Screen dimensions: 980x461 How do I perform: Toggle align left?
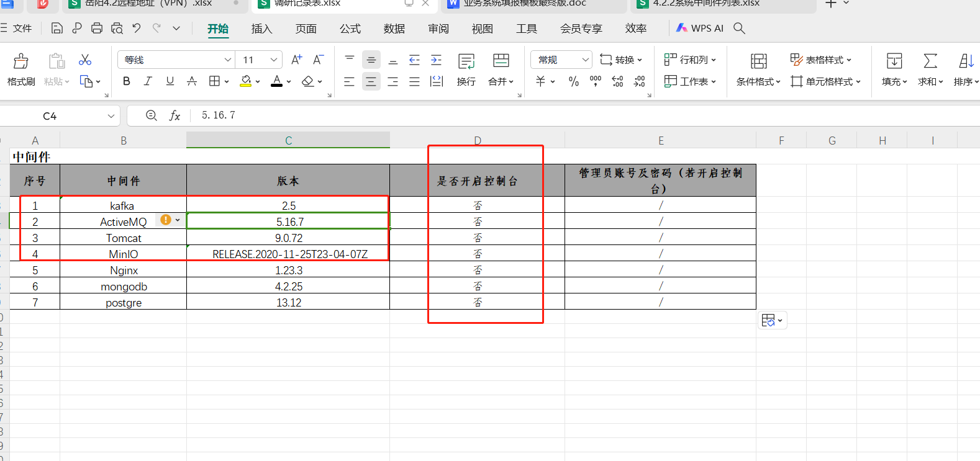tap(350, 81)
